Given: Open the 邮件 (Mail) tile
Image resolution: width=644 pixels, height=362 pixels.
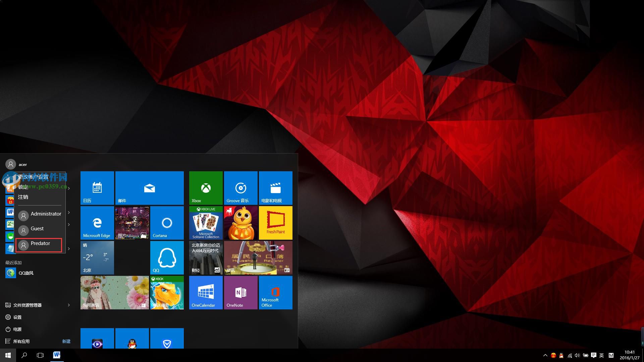Looking at the screenshot, I should pos(149,188).
